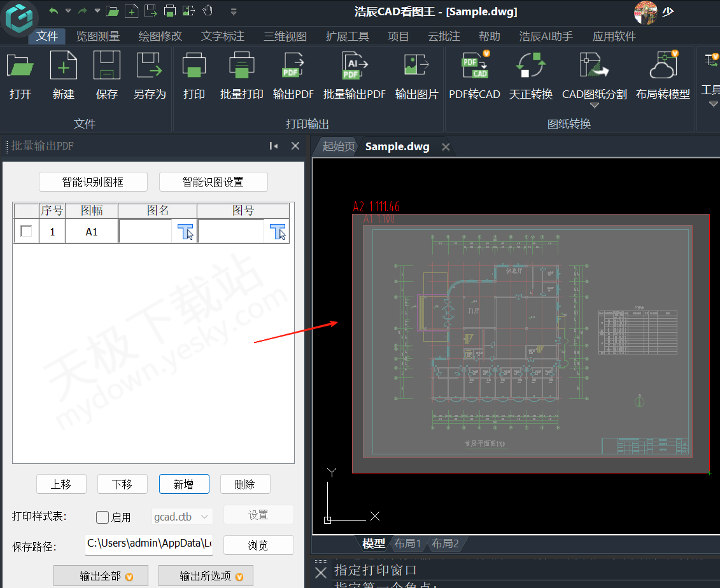Click the Open (打开) file icon in ribbon

tap(20, 66)
